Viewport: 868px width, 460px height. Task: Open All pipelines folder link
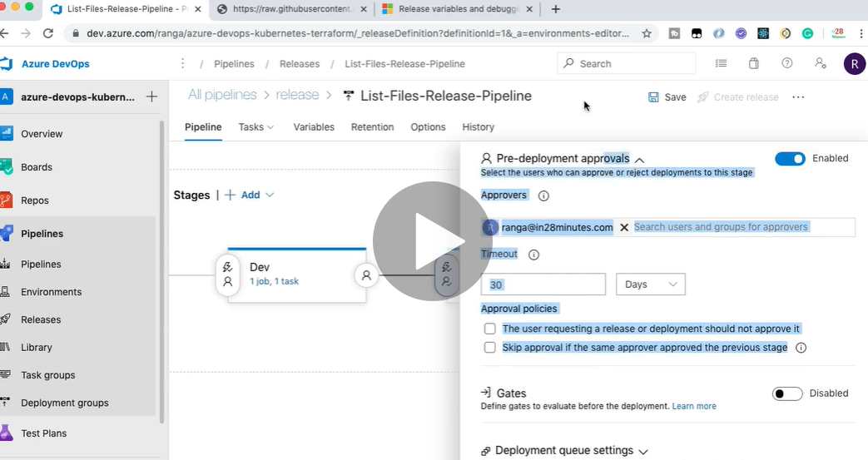tap(222, 95)
